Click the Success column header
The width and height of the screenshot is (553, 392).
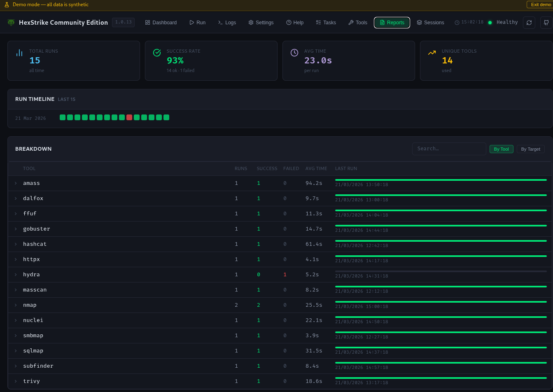267,168
